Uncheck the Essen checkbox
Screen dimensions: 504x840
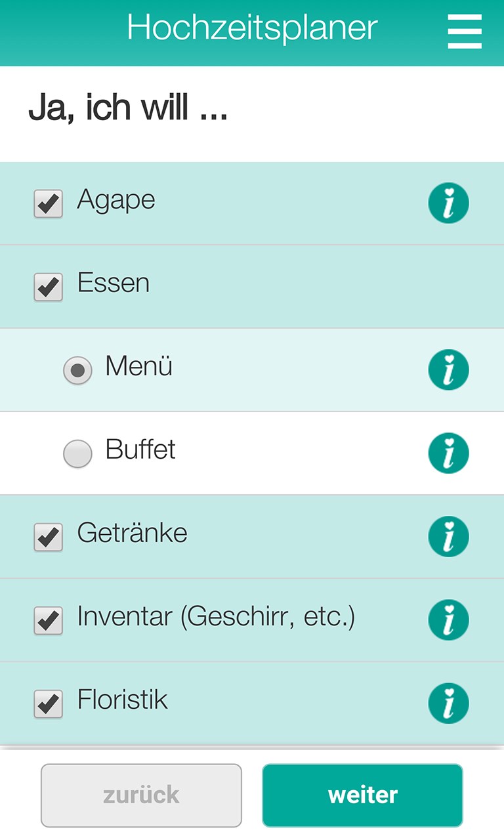pyautogui.click(x=49, y=287)
